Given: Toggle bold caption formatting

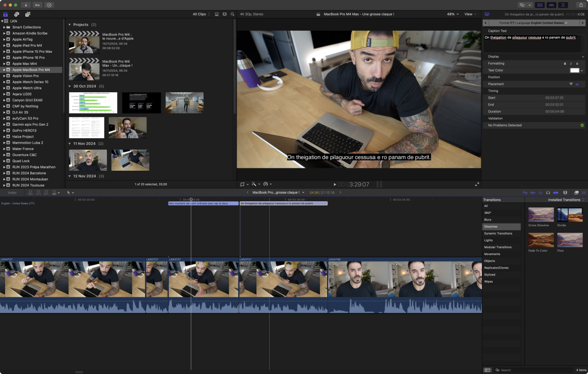Looking at the screenshot, I should point(565,63).
